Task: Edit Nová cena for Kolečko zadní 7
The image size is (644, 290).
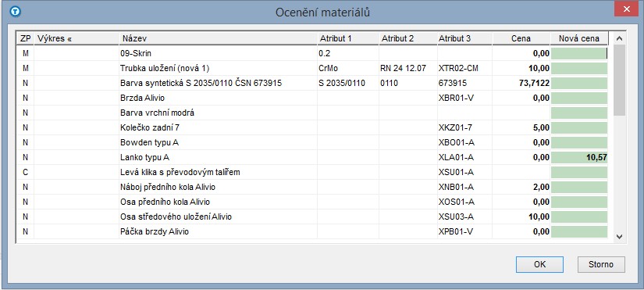Action: (x=579, y=127)
